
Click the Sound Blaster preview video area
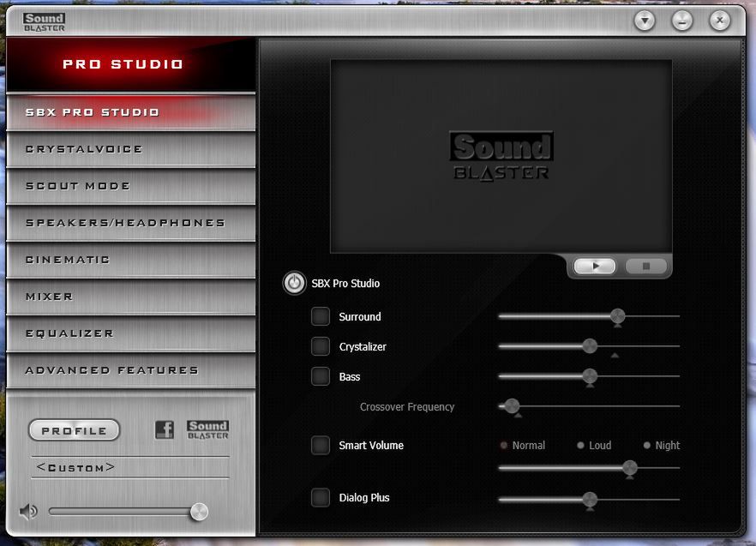[501, 156]
